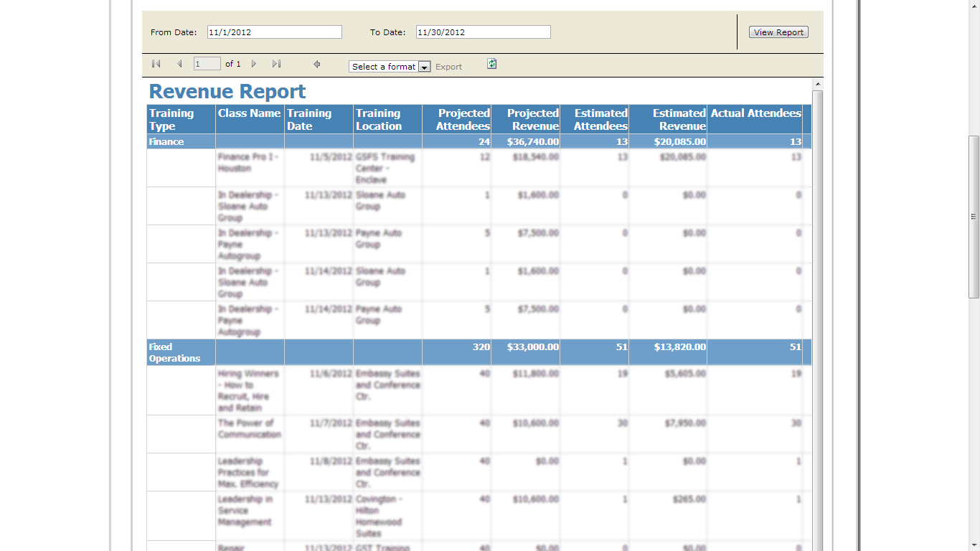Go to previous report page
The width and height of the screenshot is (980, 551).
point(179,64)
